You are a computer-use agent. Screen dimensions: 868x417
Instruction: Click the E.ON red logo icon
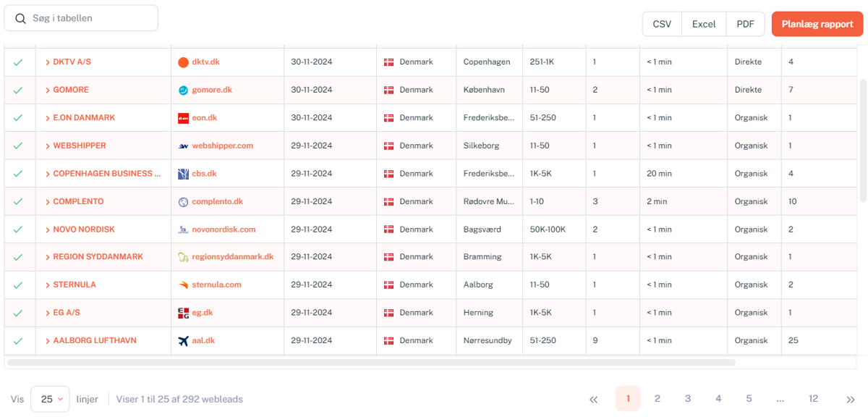pyautogui.click(x=183, y=118)
